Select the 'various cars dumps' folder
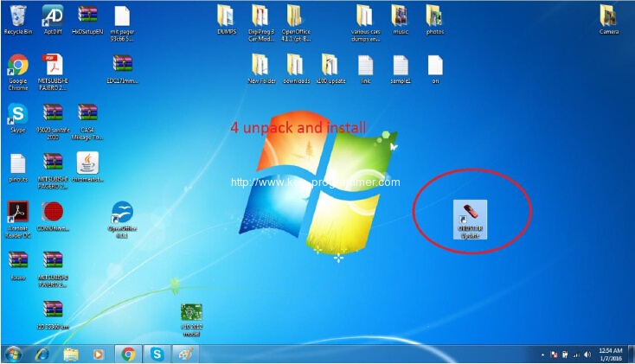The width and height of the screenshot is (635, 364). point(365,23)
